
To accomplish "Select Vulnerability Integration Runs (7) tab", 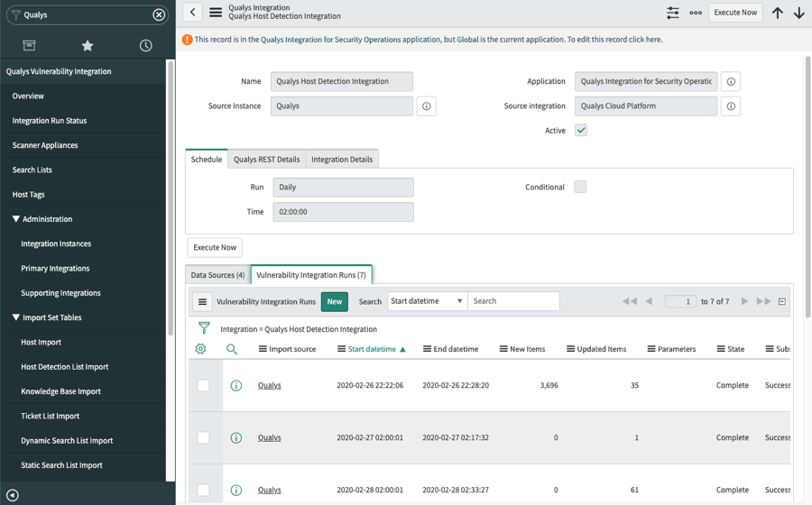I will point(311,275).
